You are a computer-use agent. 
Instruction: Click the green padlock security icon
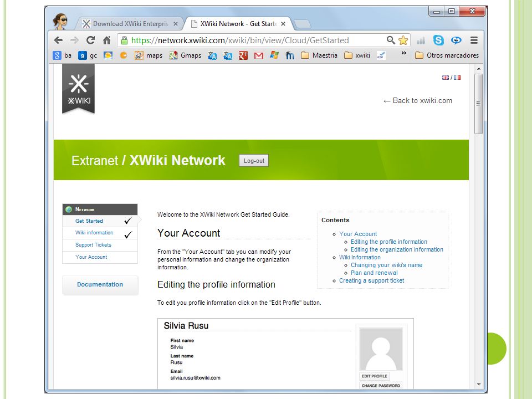coord(124,40)
